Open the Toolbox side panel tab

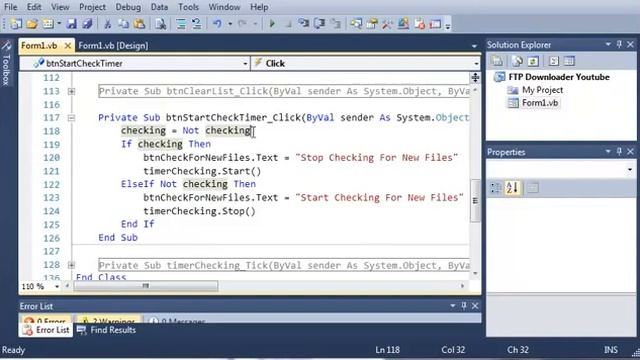6,63
